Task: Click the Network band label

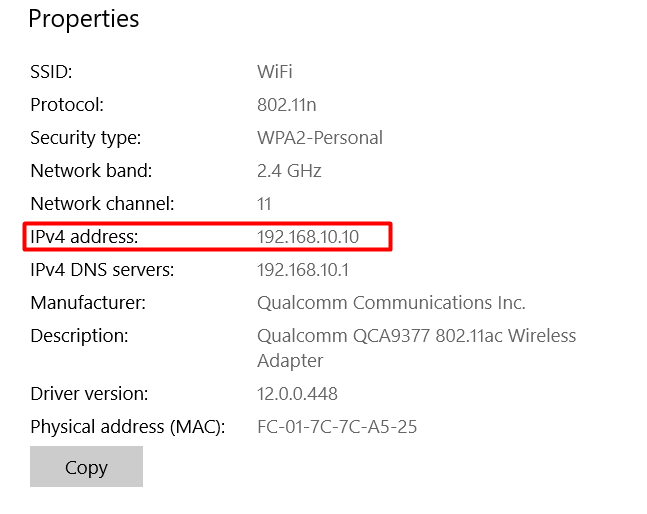Action: [x=91, y=170]
